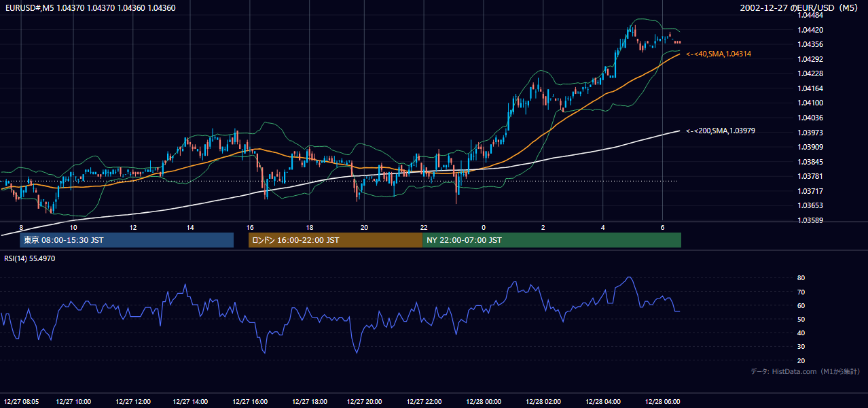Click hour marker 20 under price chart
Image resolution: width=868 pixels, height=408 pixels.
tap(364, 227)
